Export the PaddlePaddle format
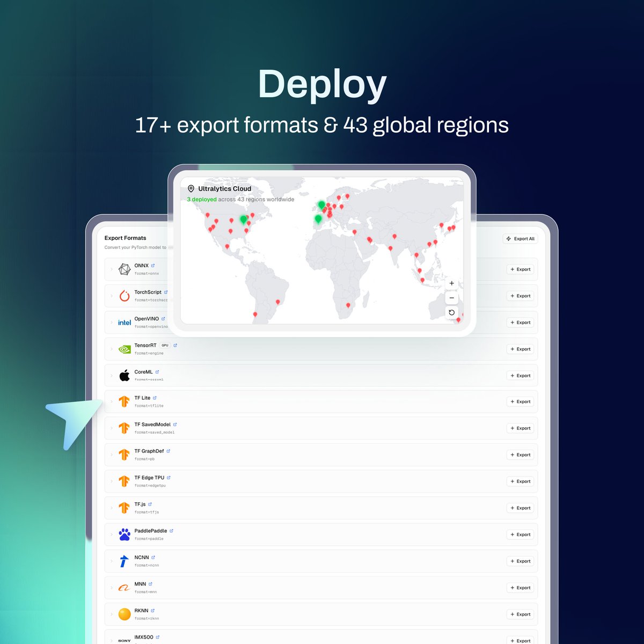The width and height of the screenshot is (644, 644). click(x=521, y=535)
